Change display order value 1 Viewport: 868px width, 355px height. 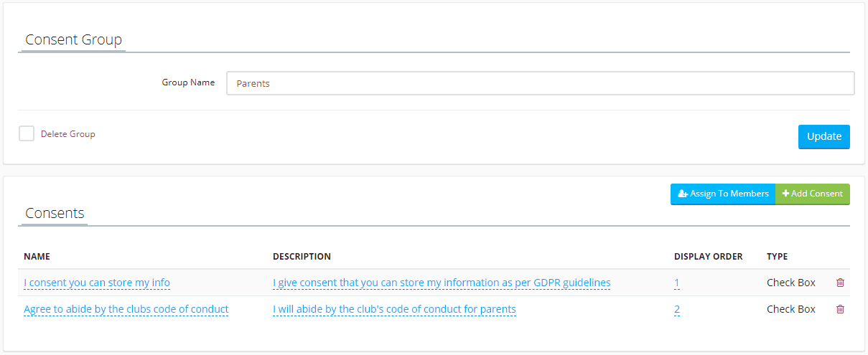coord(677,283)
